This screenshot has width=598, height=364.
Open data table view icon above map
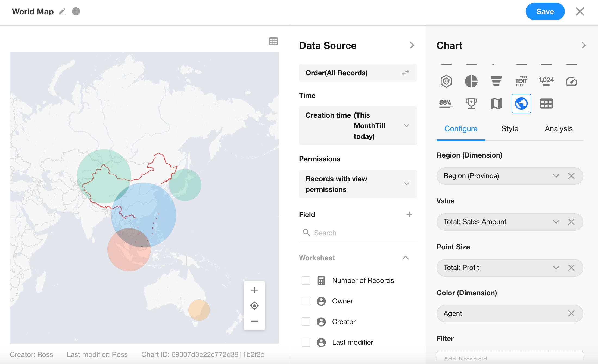click(273, 41)
